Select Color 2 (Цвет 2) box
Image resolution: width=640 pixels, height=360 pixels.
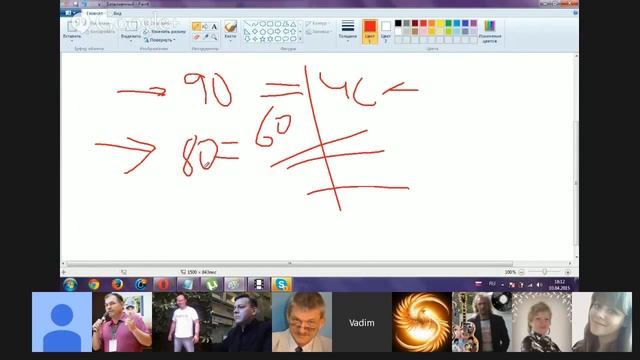(x=386, y=31)
